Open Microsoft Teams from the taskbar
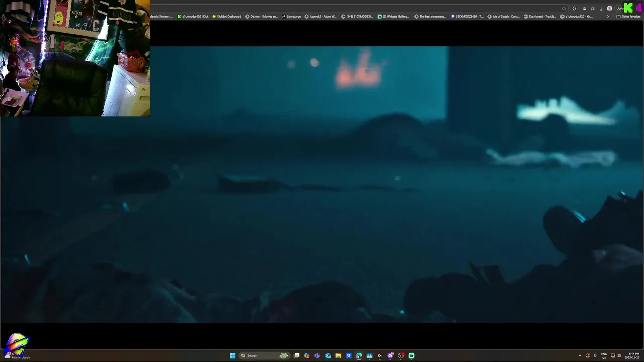Screen dimensions: 644x362 (317, 356)
